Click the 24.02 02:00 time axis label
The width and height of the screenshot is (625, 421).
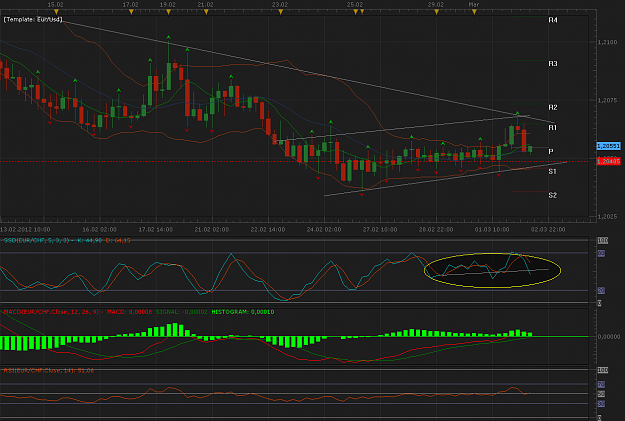tap(324, 230)
